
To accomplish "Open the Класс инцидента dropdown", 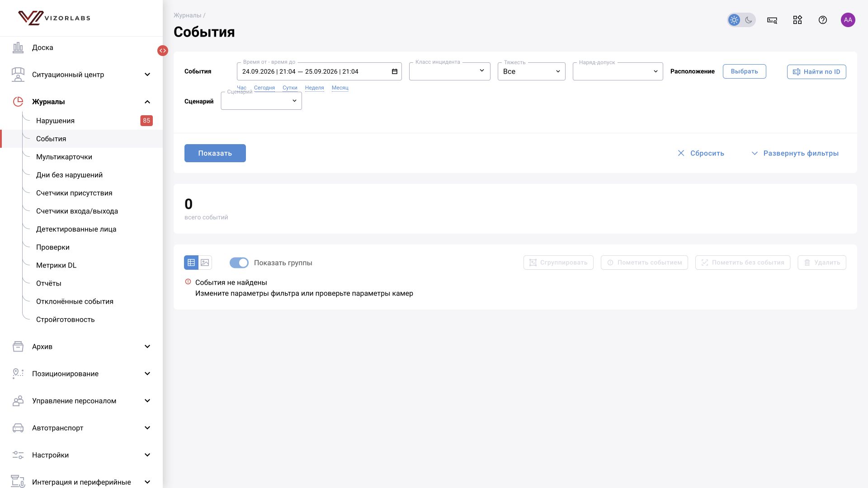I will (450, 71).
